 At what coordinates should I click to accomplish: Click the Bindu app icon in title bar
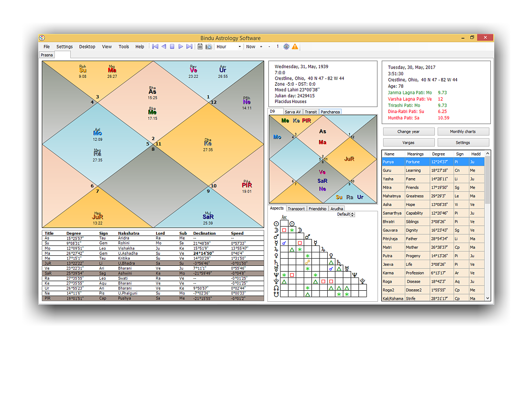pos(42,38)
